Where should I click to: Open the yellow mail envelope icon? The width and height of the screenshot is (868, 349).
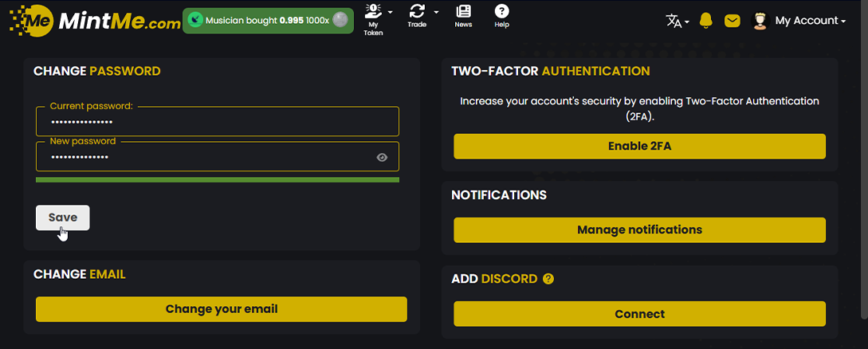pyautogui.click(x=732, y=21)
